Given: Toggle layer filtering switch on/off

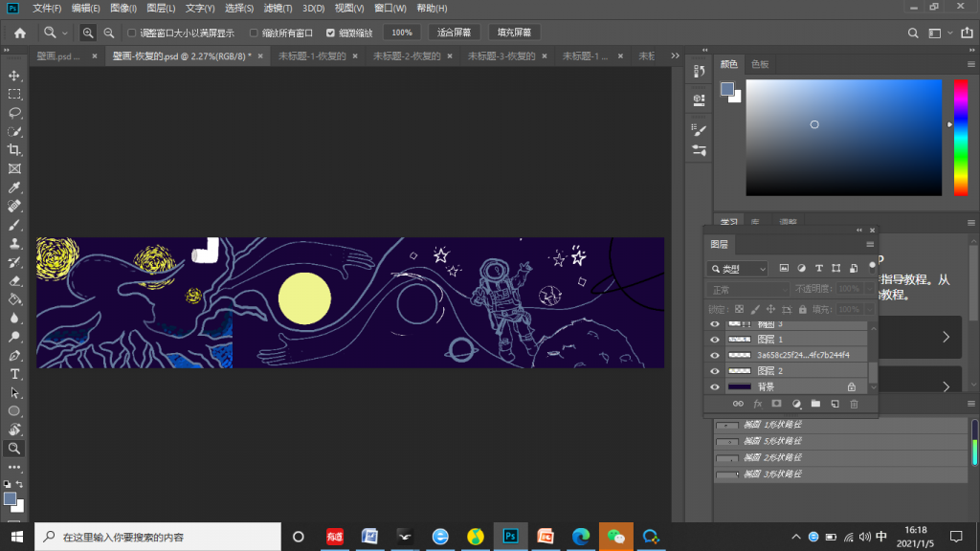Looking at the screenshot, I should pyautogui.click(x=873, y=268).
